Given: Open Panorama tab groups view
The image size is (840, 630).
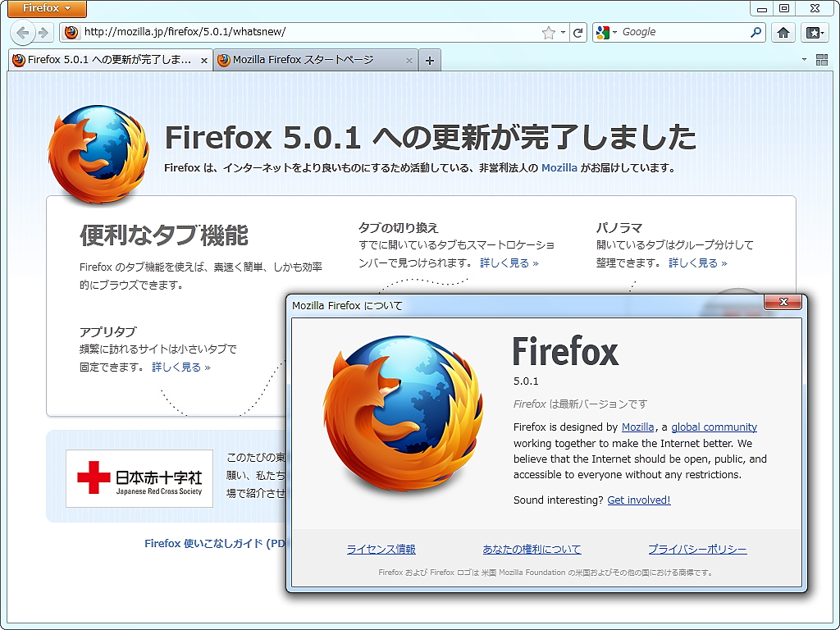Looking at the screenshot, I should [821, 59].
